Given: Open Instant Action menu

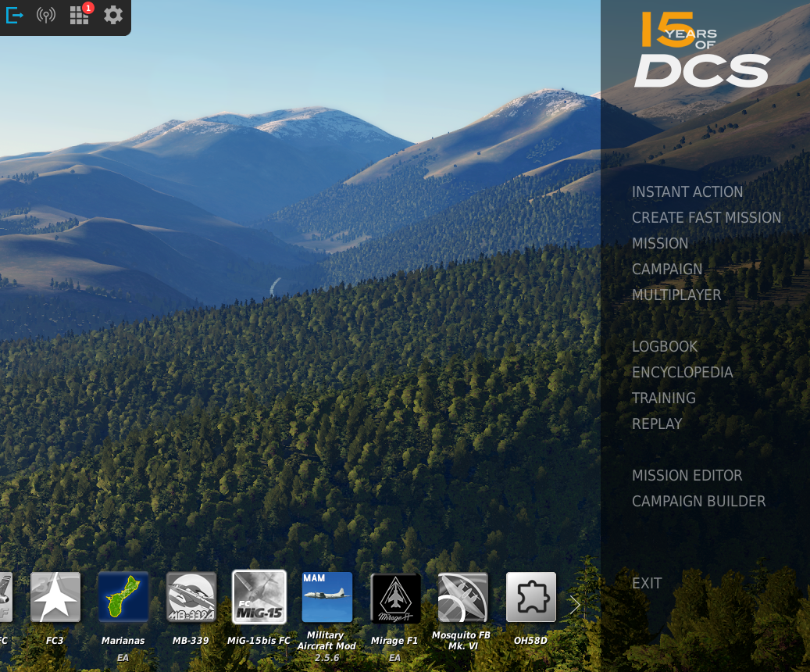Looking at the screenshot, I should (x=687, y=191).
